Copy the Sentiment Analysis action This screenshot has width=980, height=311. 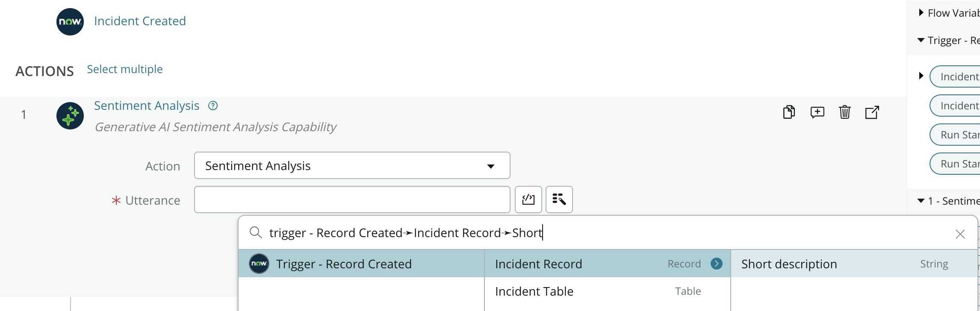click(x=789, y=112)
